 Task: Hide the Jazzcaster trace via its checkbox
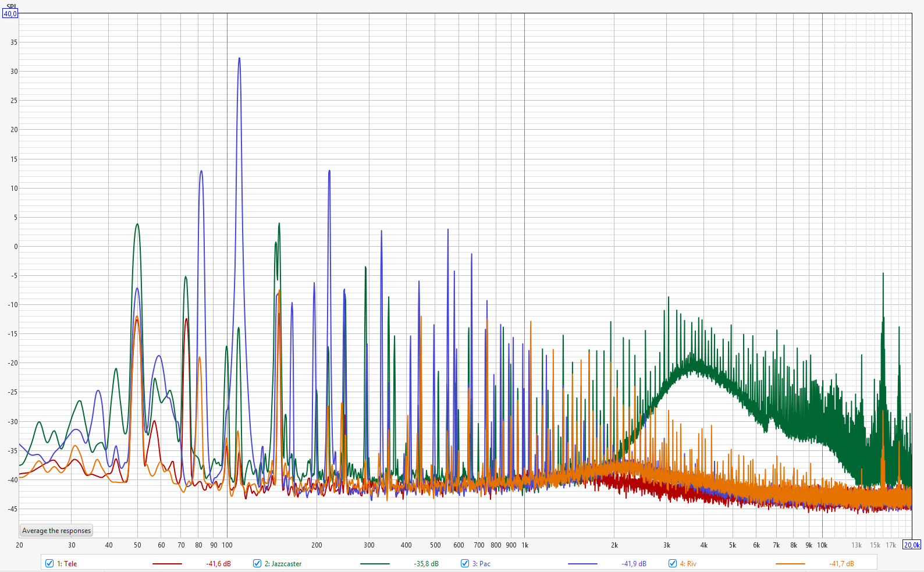pyautogui.click(x=257, y=563)
